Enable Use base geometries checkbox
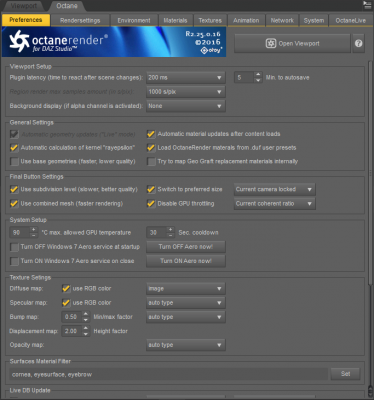This screenshot has height=400, width=374. coord(14,162)
